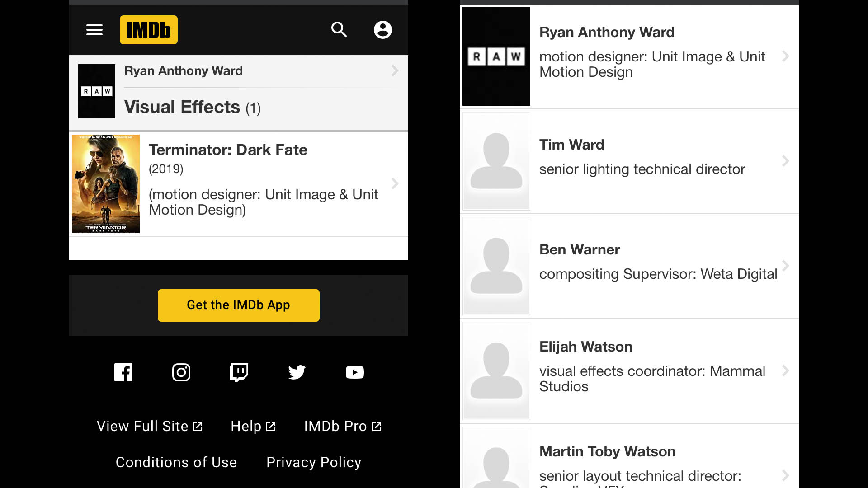Open Conditions of Use link
Image resolution: width=868 pixels, height=488 pixels.
pos(176,462)
